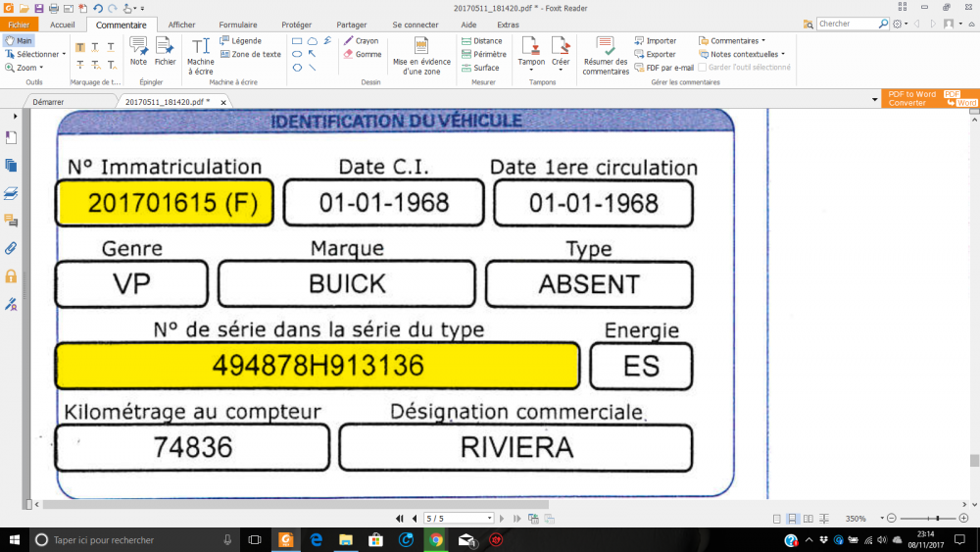This screenshot has height=552, width=980.
Task: Open the document tab list arrow
Action: 874,99
